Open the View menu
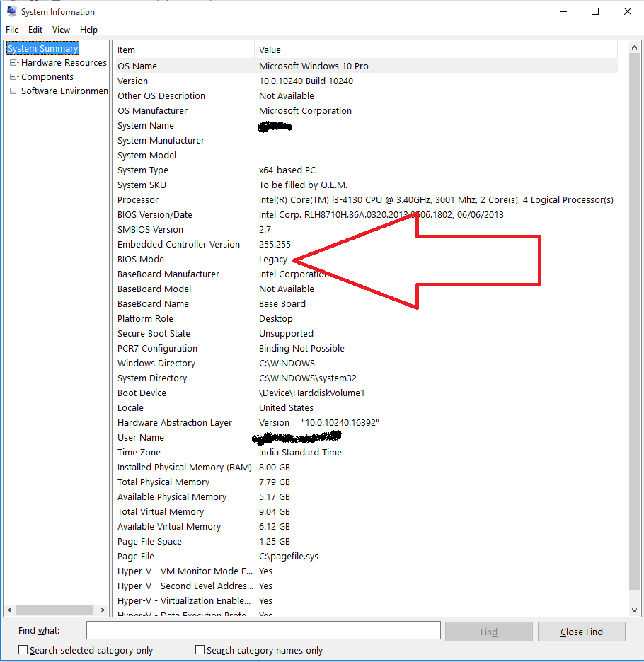The height and width of the screenshot is (662, 644). pos(61,30)
